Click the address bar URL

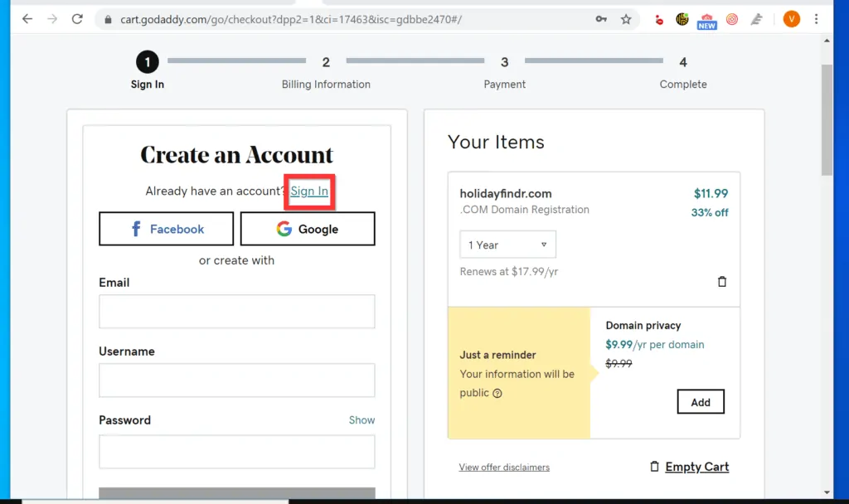tap(291, 20)
